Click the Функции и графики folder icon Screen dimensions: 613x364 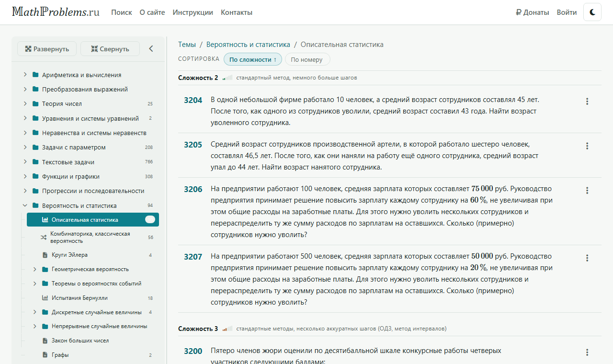pos(35,176)
